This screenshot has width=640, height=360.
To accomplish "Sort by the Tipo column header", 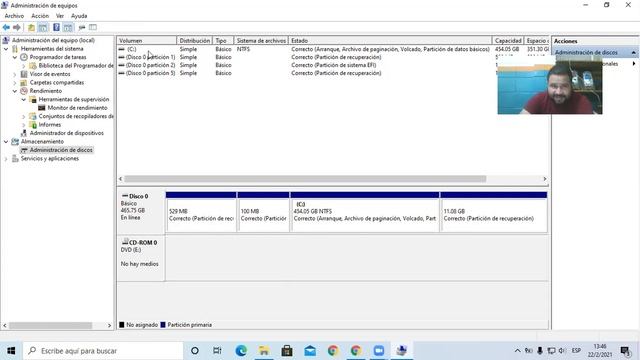I will coord(223,40).
